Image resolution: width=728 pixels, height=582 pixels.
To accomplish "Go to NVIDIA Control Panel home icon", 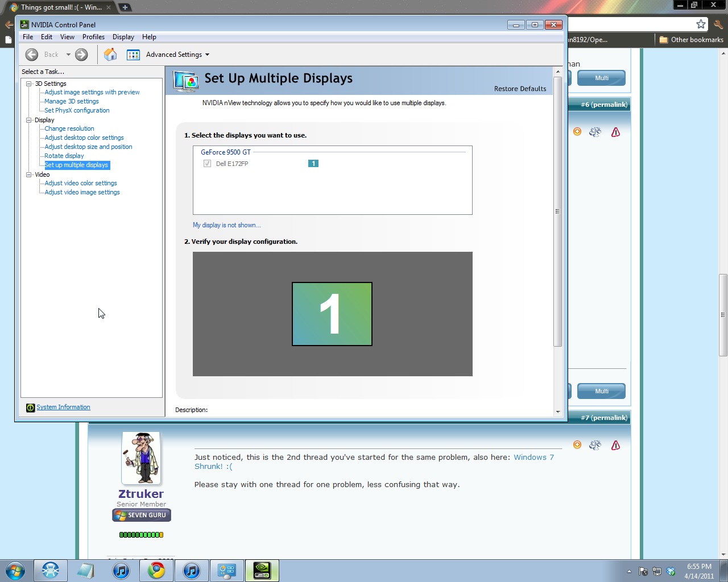I will [x=110, y=55].
